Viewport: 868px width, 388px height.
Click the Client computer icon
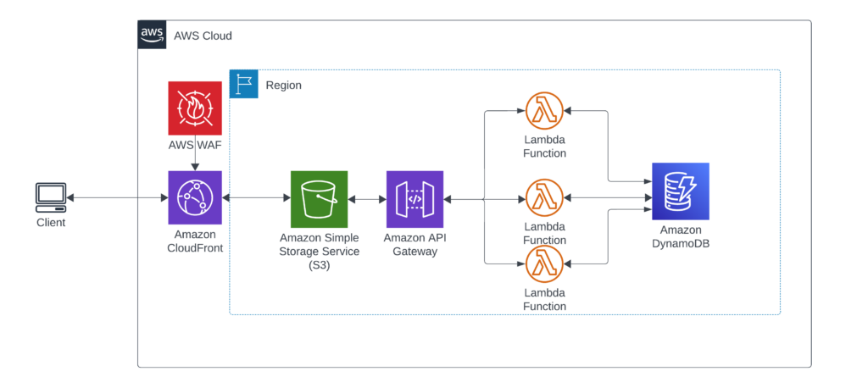50,198
